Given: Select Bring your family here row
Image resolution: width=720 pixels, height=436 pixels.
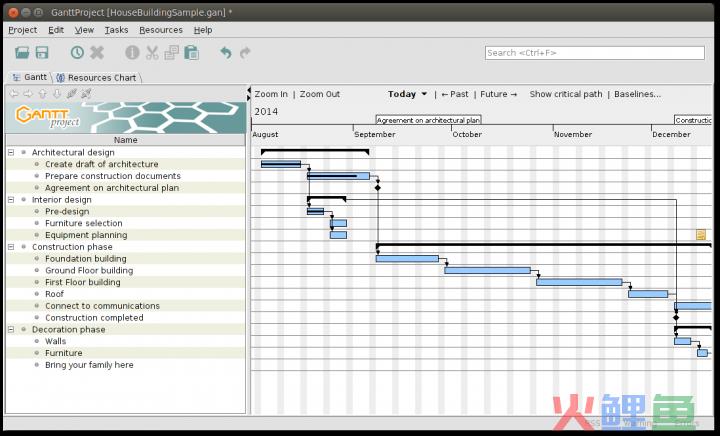Looking at the screenshot, I should [x=125, y=365].
